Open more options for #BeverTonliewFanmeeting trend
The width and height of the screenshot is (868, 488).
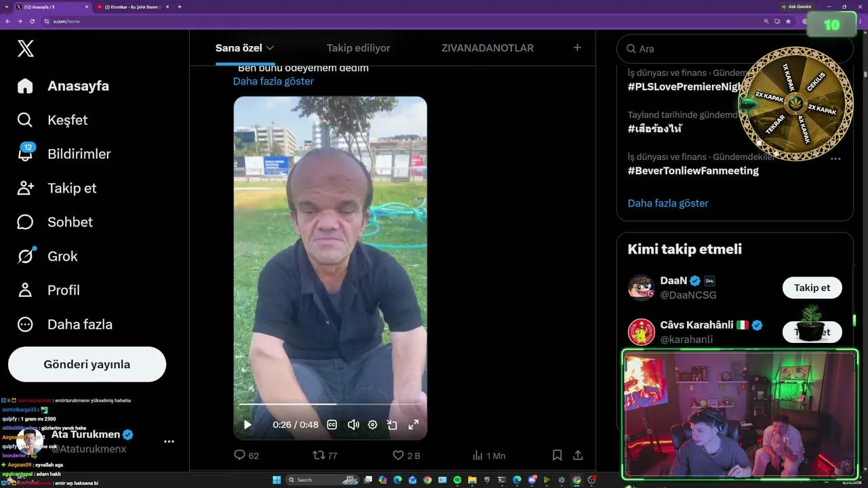click(x=835, y=159)
